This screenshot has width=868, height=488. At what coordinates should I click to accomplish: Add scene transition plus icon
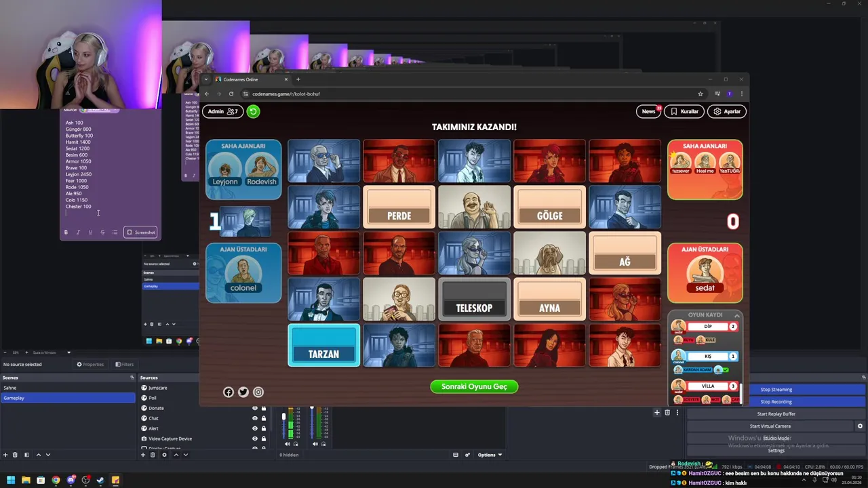(x=656, y=412)
